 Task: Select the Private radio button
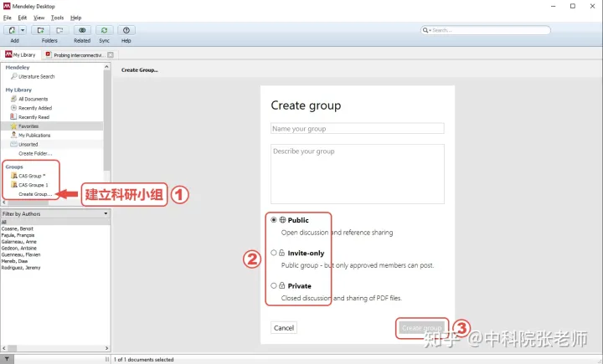[x=273, y=285]
